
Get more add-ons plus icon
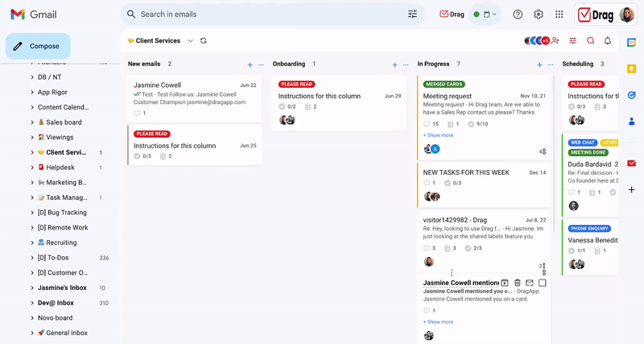click(x=631, y=189)
